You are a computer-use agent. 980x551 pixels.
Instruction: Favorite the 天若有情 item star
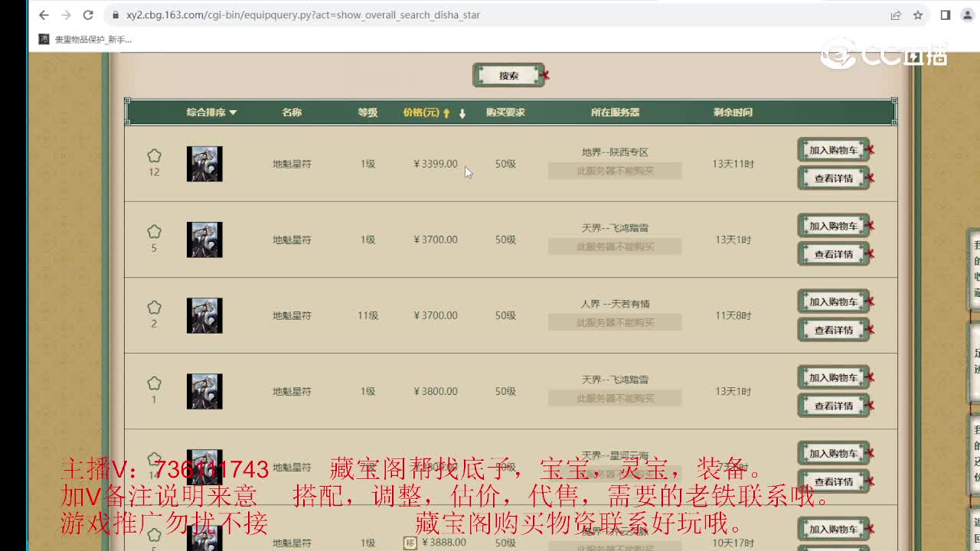pyautogui.click(x=154, y=308)
